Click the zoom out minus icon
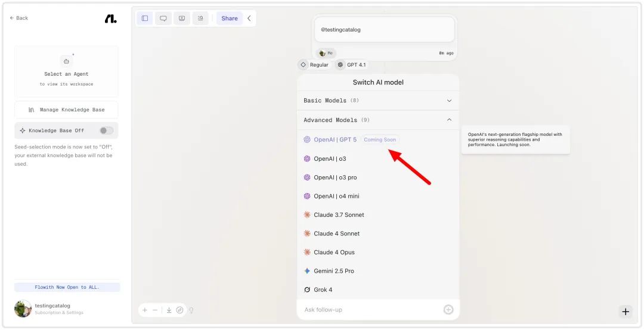644x330 pixels. tap(155, 310)
